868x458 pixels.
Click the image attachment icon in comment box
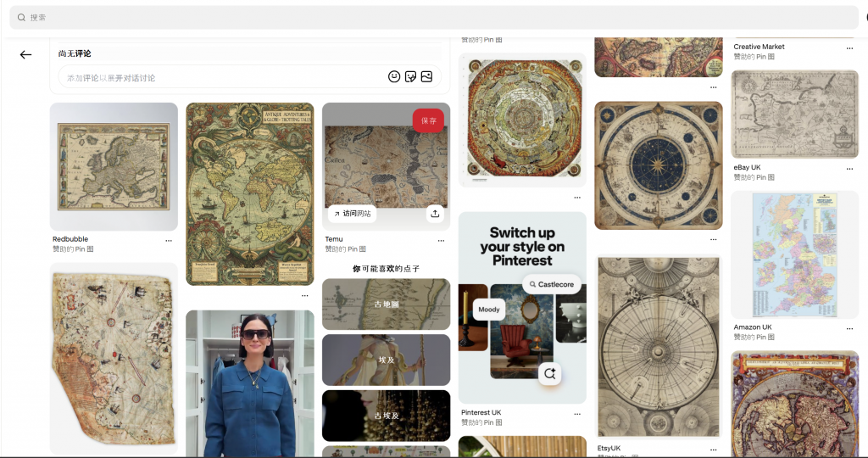tap(426, 76)
